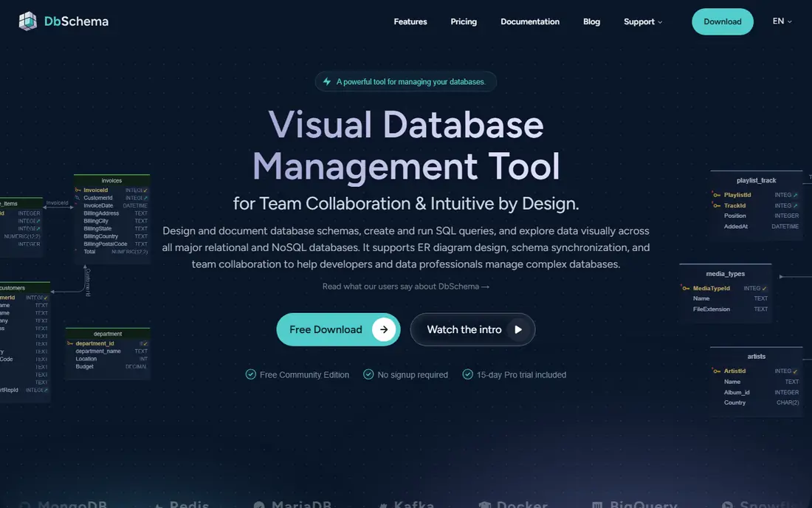Select the Budget row in department table
Image resolution: width=812 pixels, height=508 pixels.
click(108, 367)
